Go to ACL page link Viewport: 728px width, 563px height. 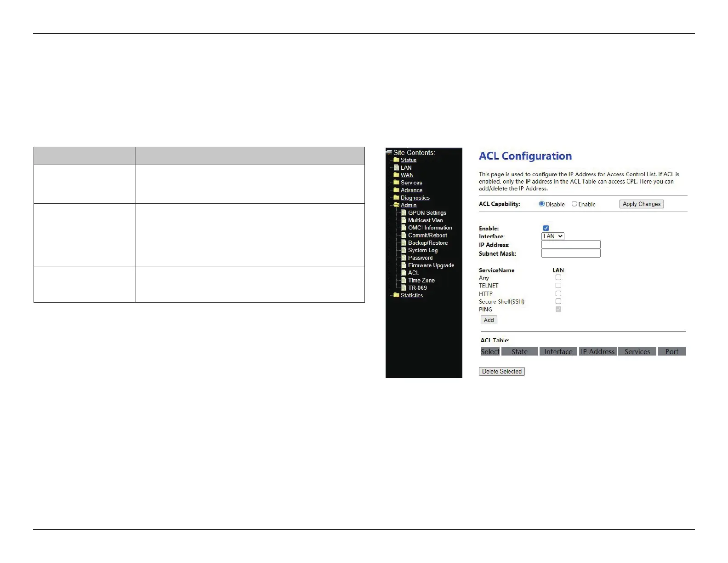(414, 273)
